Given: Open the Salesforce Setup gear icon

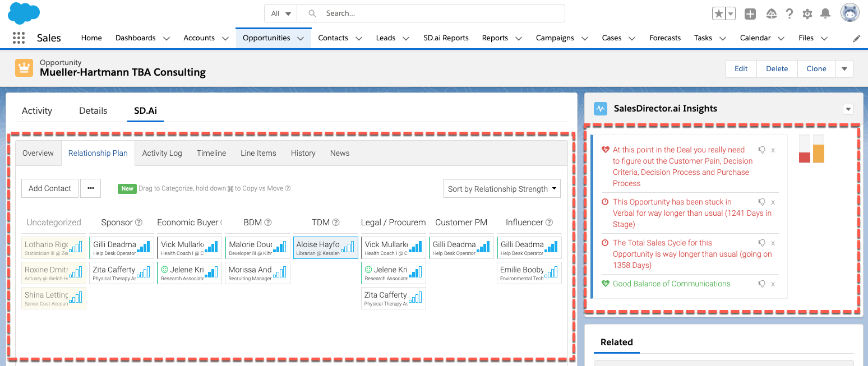Looking at the screenshot, I should (807, 13).
